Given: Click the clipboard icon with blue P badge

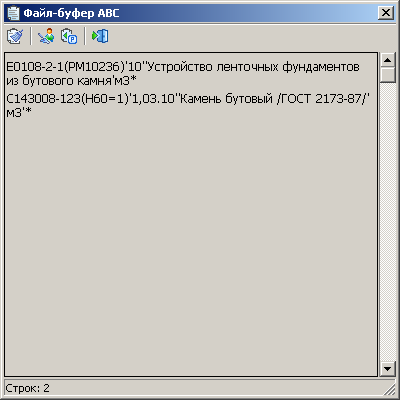Looking at the screenshot, I should pos(69,36).
